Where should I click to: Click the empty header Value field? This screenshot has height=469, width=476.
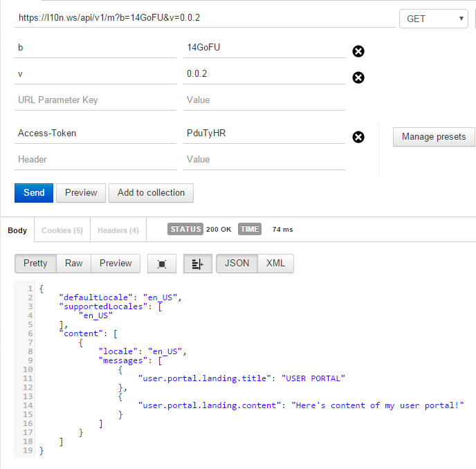264,160
